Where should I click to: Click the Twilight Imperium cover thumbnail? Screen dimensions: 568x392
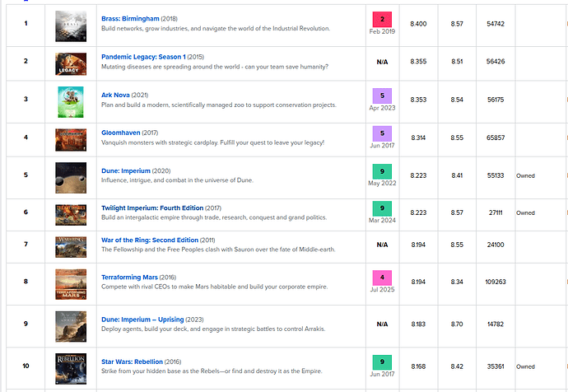tap(71, 214)
